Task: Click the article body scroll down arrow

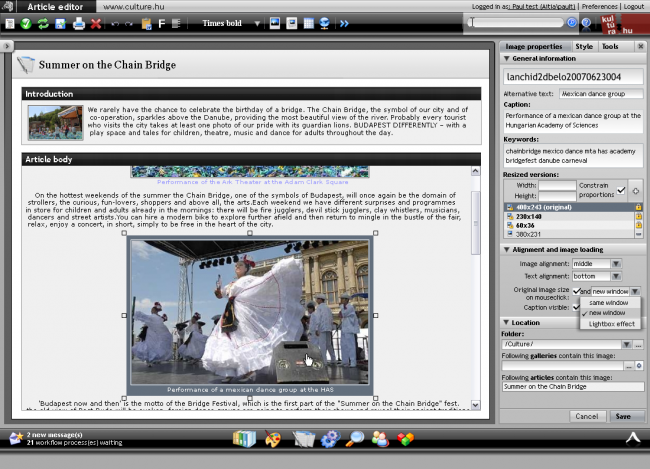Action: pyautogui.click(x=475, y=405)
